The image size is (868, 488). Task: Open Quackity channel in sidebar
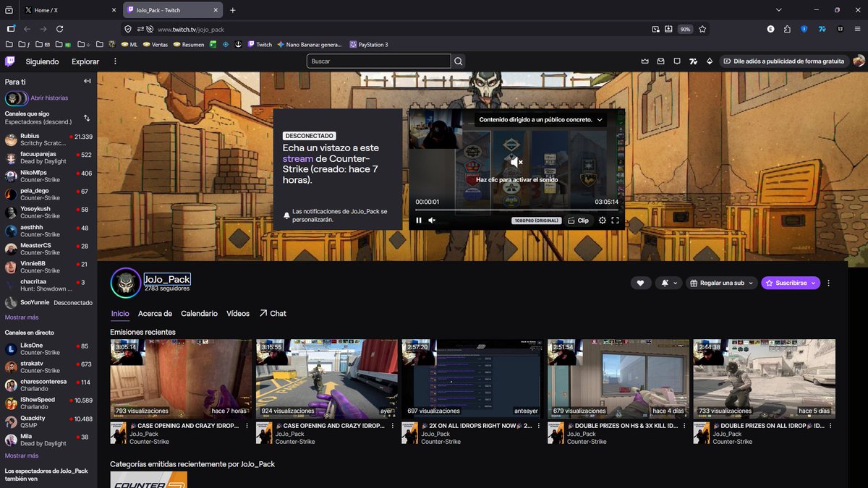pos(48,421)
